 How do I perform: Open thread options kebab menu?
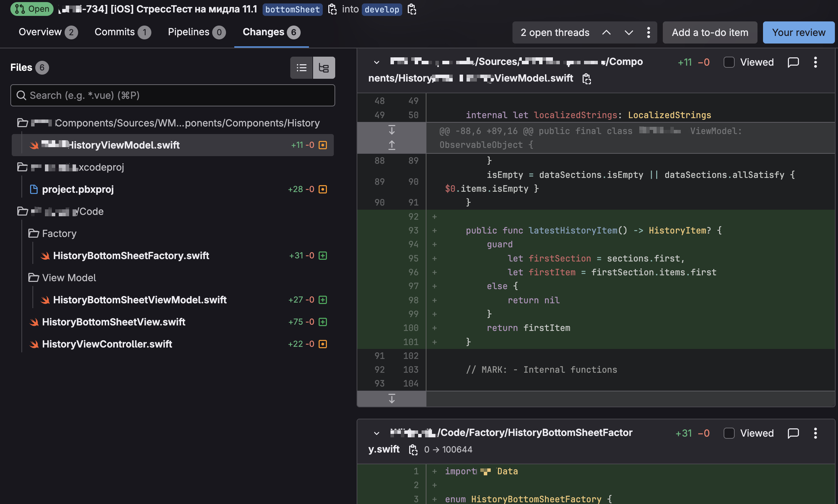(648, 32)
